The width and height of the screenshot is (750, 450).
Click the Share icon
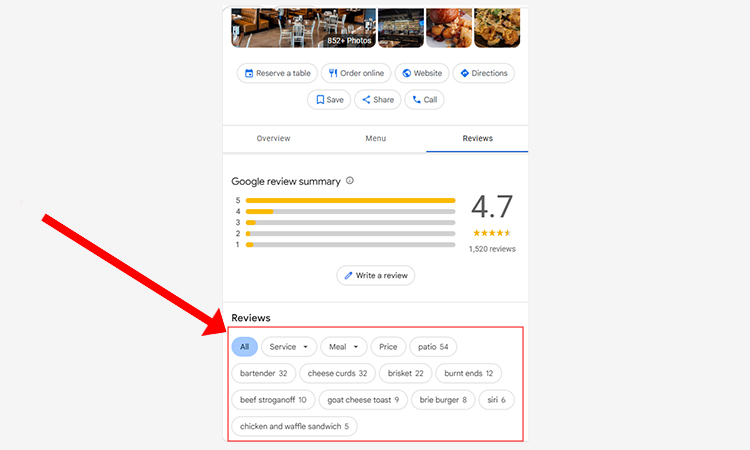366,100
